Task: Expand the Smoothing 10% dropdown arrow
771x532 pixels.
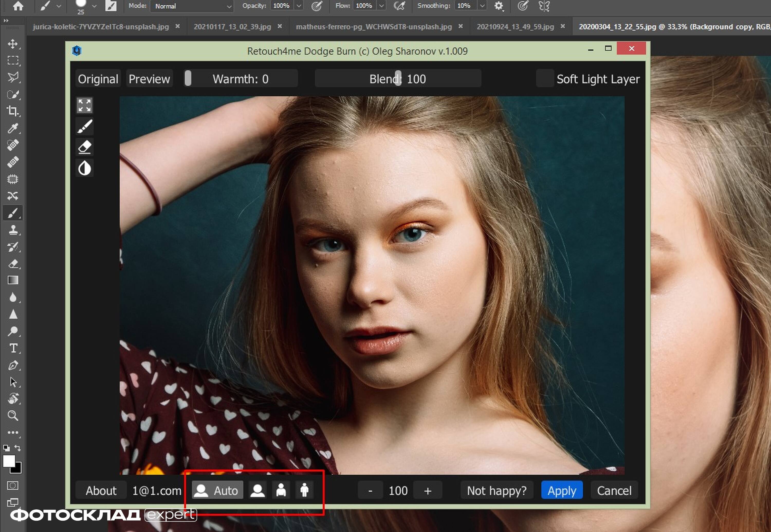Action: coord(482,6)
